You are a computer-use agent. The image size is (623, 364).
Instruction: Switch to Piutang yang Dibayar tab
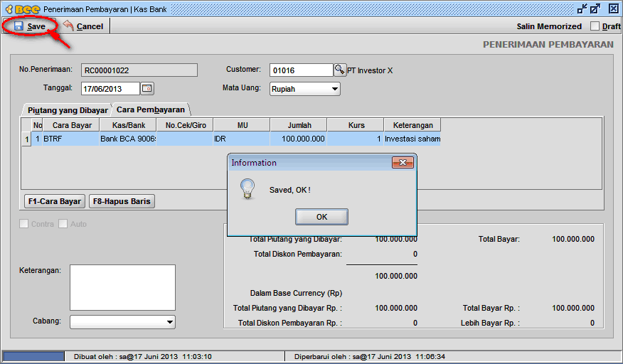click(68, 110)
